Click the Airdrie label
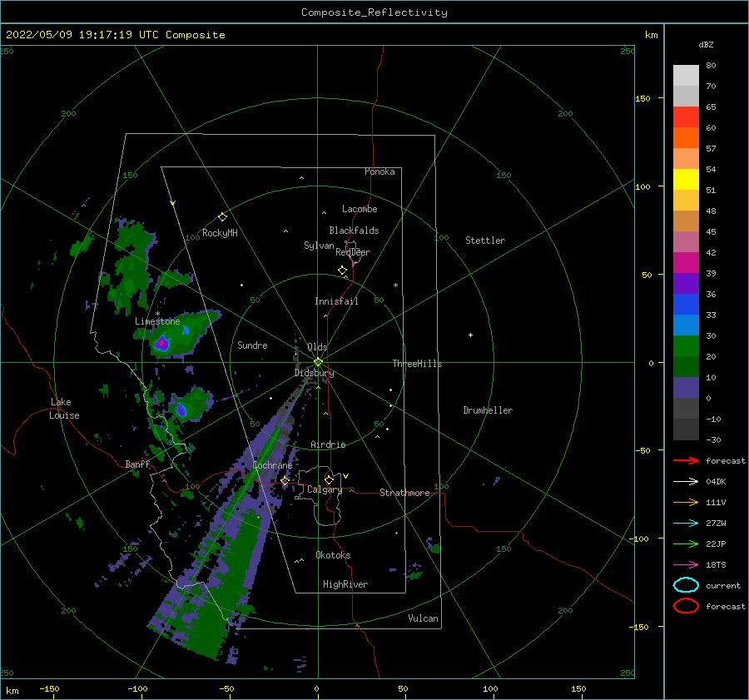The width and height of the screenshot is (749, 700). pos(328,444)
